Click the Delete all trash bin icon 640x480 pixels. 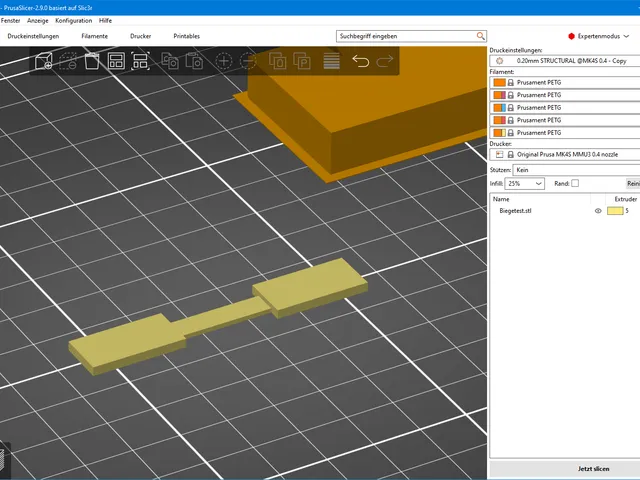[92, 61]
